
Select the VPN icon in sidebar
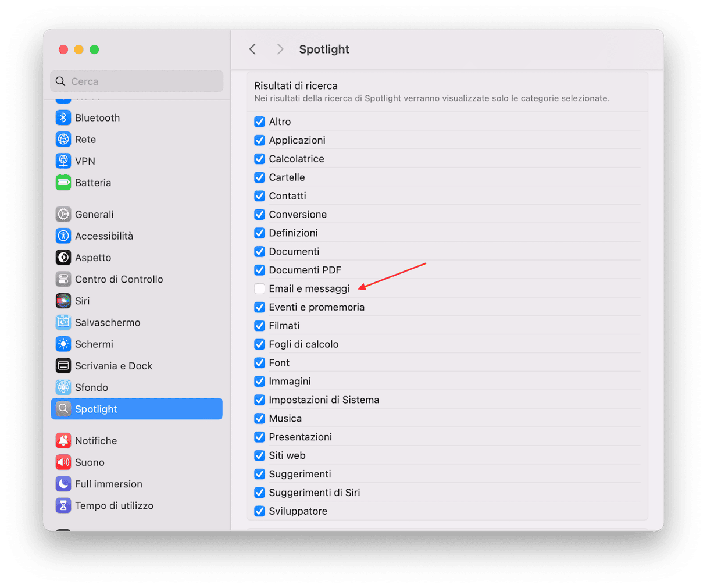63,161
